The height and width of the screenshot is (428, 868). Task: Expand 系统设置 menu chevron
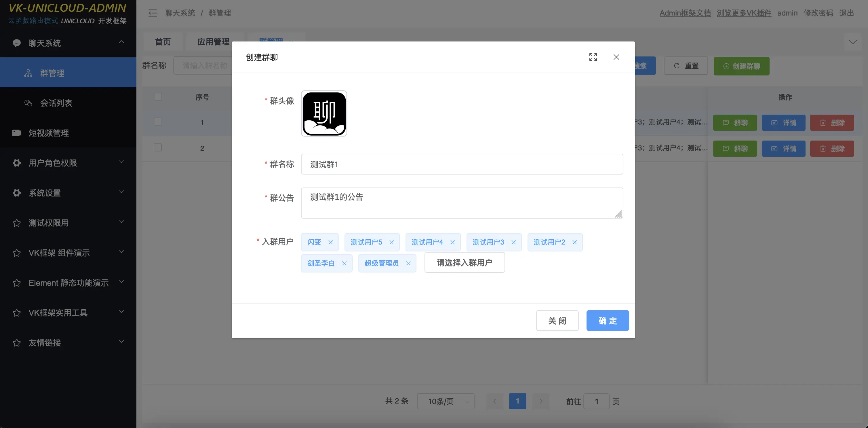click(x=121, y=192)
